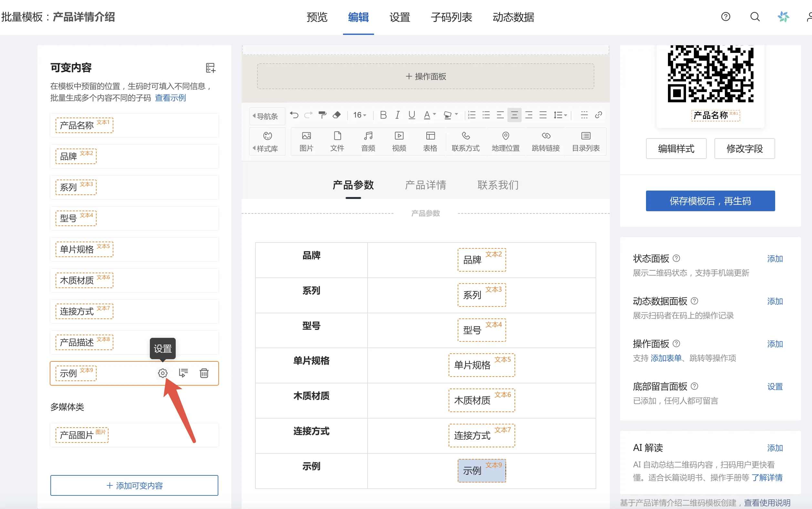Open the 子码列表 tab

tap(452, 17)
